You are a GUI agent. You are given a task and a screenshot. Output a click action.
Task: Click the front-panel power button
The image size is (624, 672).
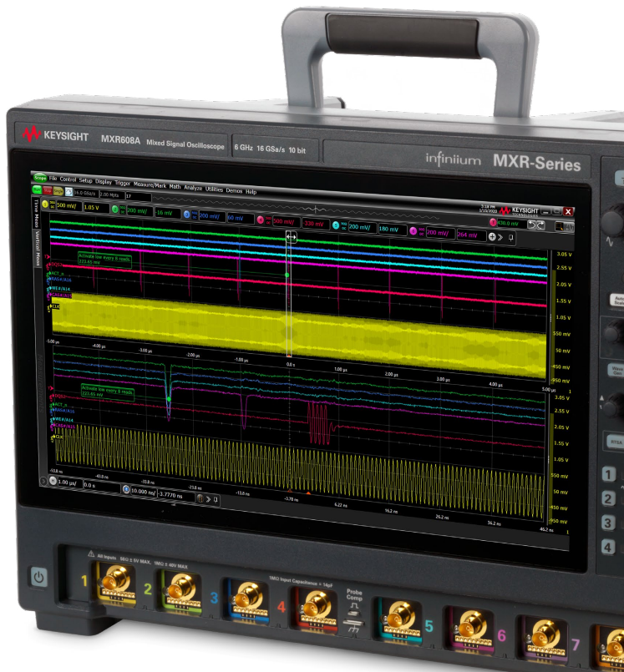point(38,578)
